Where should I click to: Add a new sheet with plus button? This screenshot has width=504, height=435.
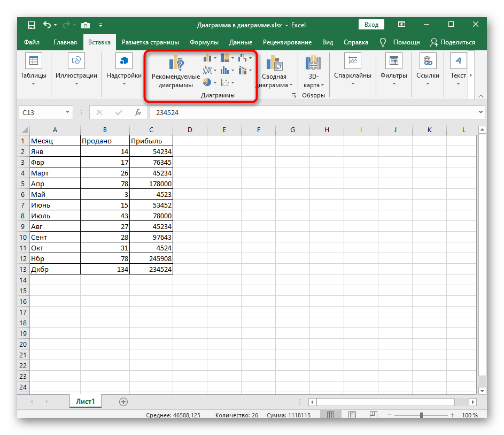(x=123, y=401)
